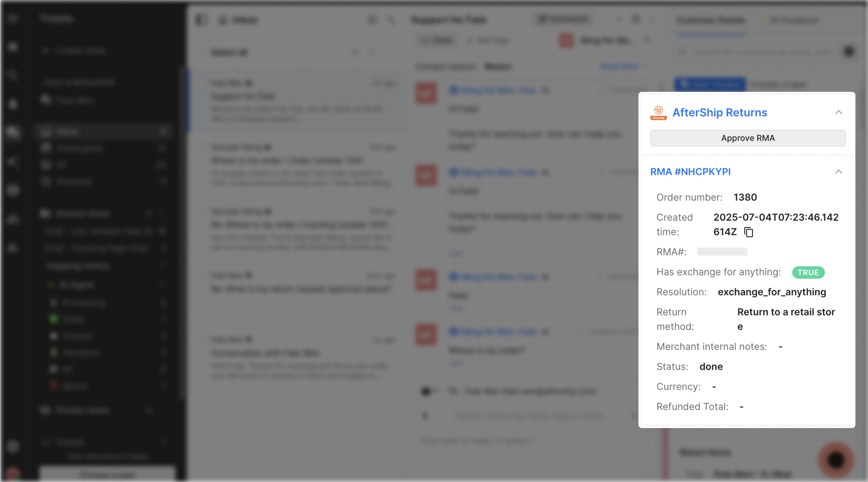Click the Approve RMA button
The width and height of the screenshot is (868, 482).
click(x=748, y=138)
